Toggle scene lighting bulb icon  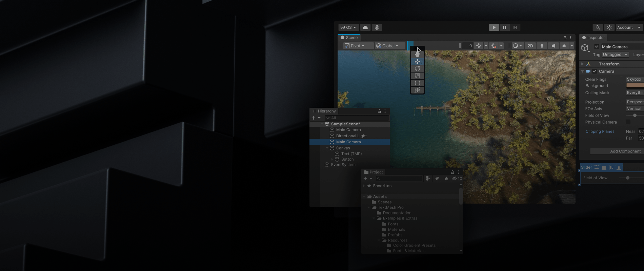pyautogui.click(x=542, y=46)
